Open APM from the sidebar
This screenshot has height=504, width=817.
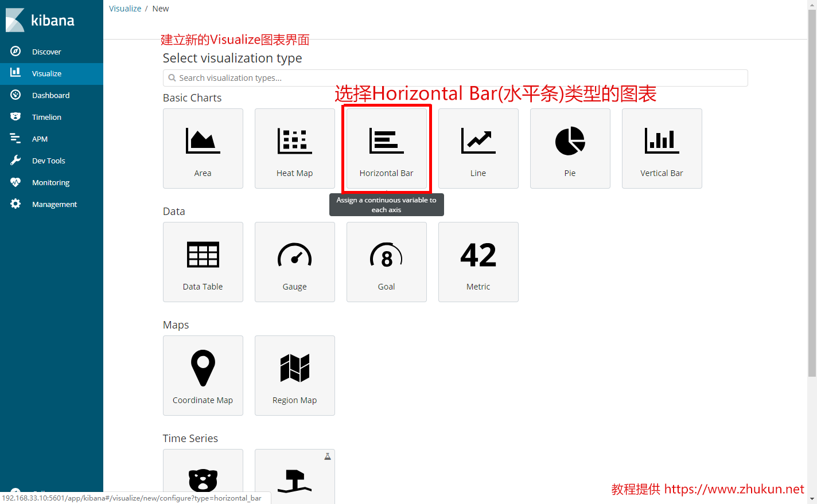pos(52,139)
